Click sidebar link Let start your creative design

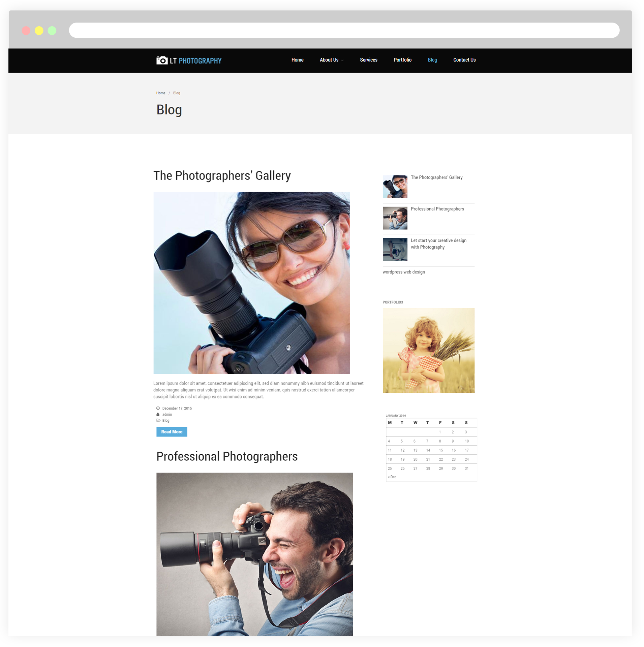click(438, 244)
